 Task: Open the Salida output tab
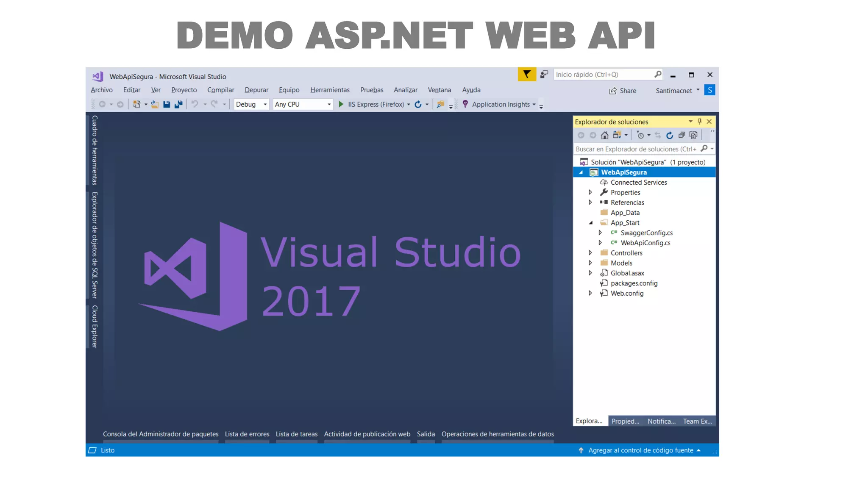click(426, 434)
